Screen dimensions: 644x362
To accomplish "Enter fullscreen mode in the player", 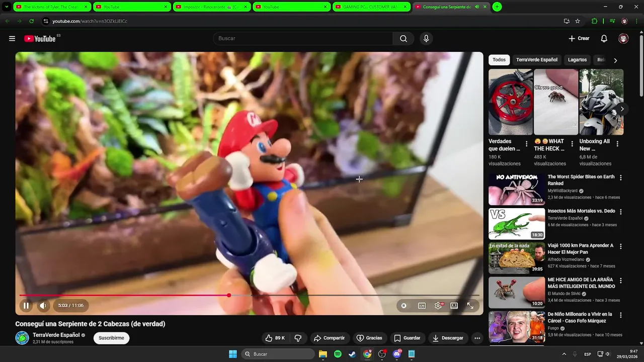I will [x=470, y=306].
